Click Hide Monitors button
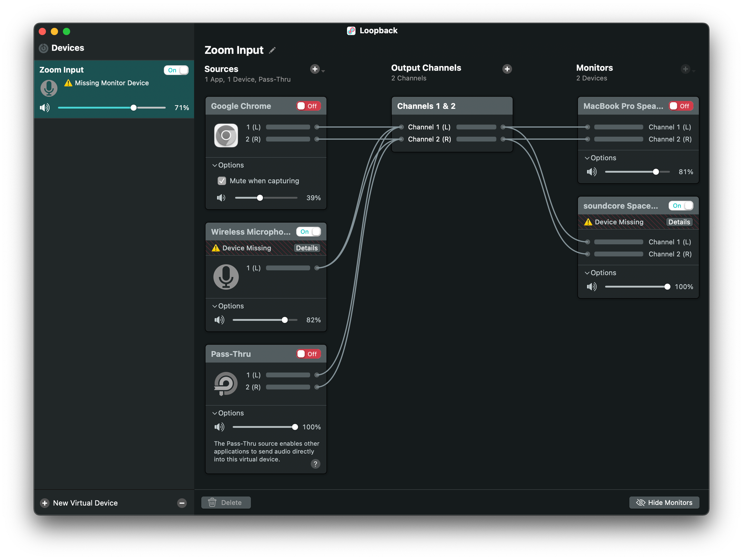 [664, 502]
